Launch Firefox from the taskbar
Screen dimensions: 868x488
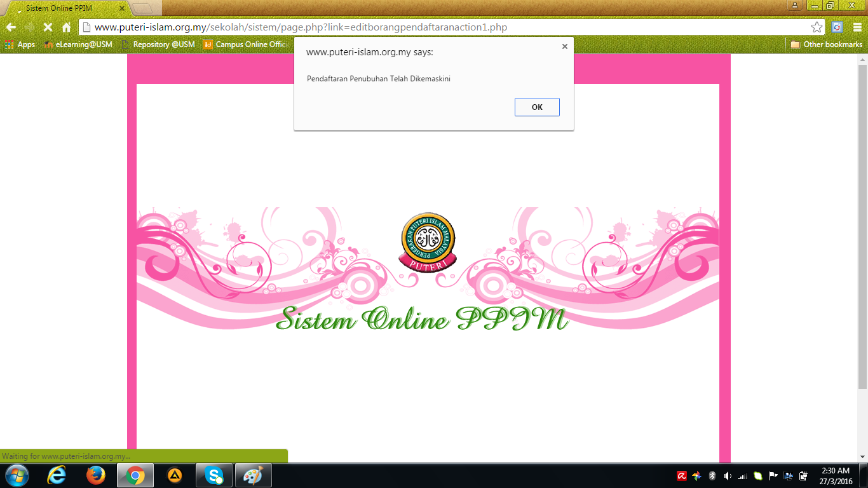96,475
